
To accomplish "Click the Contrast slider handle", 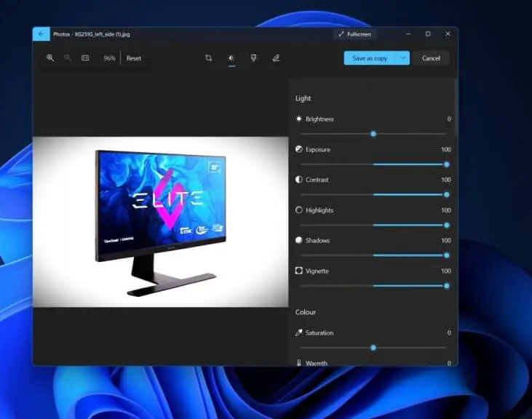I will point(446,195).
